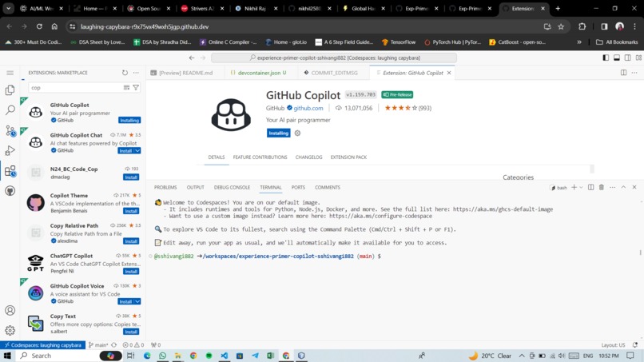Viewport: 644px width, 362px height.
Task: Refresh the extensions marketplace list
Action: coord(125,73)
